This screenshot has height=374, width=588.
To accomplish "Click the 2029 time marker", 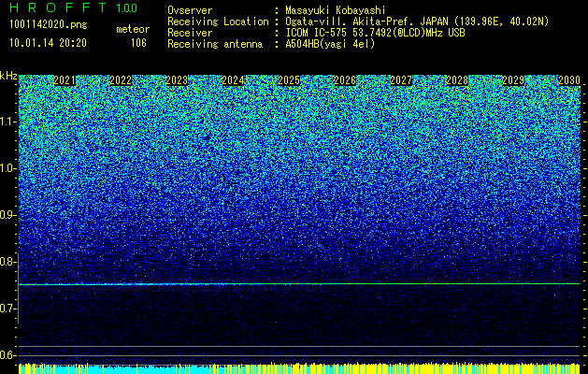I will click(513, 80).
